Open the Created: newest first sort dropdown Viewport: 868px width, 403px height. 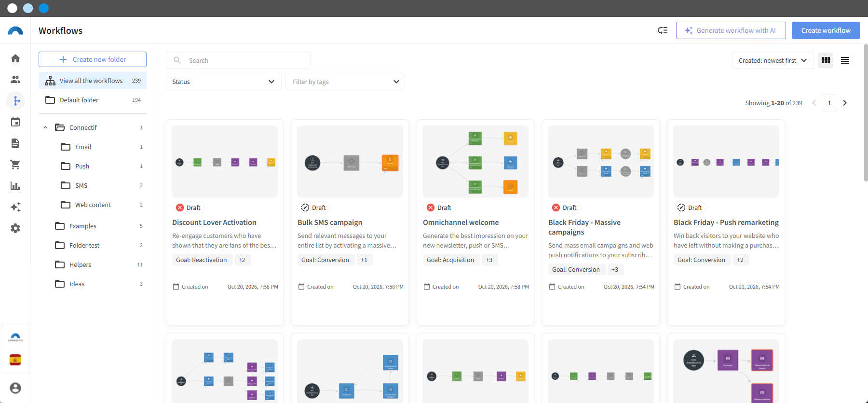773,60
